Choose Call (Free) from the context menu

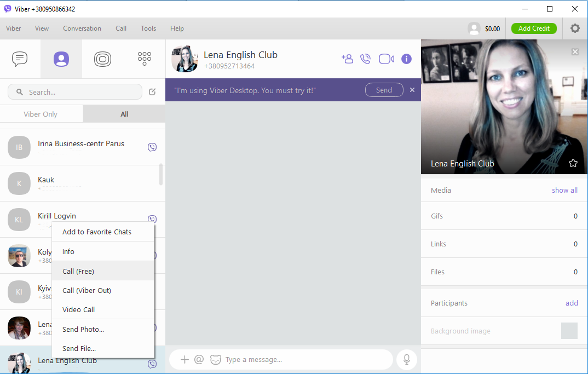(78, 271)
